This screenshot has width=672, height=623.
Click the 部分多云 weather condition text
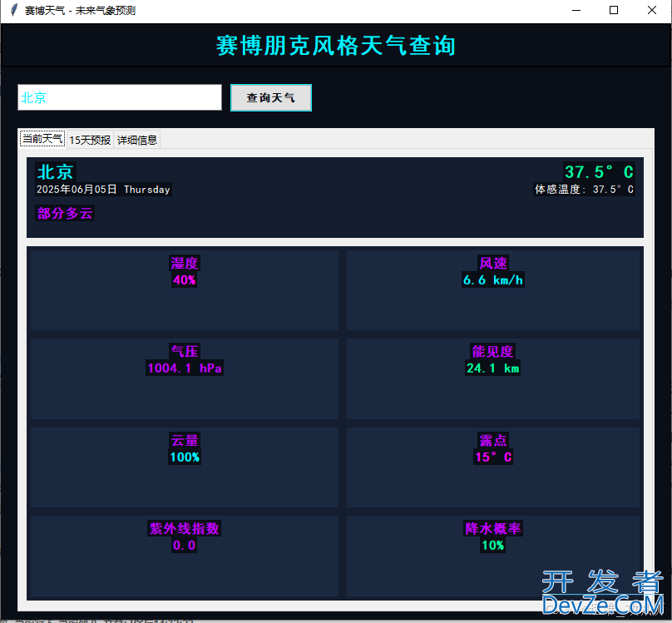(65, 213)
